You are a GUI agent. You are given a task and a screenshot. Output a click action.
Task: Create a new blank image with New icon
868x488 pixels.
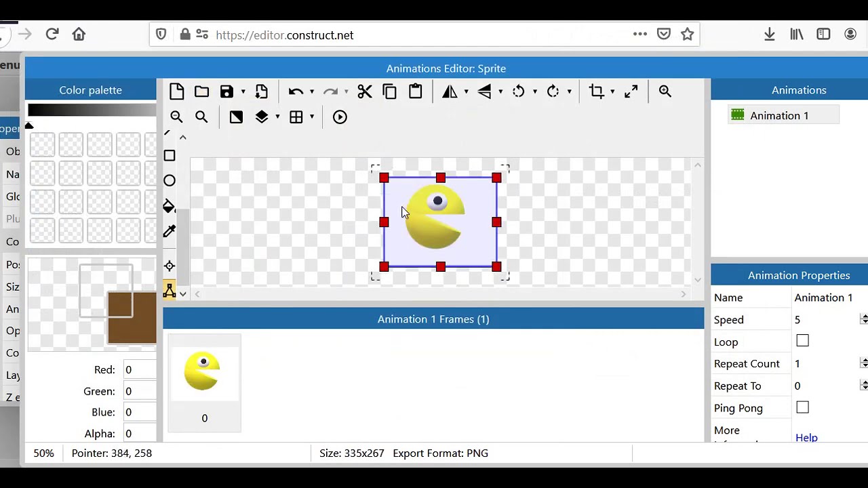(x=176, y=91)
